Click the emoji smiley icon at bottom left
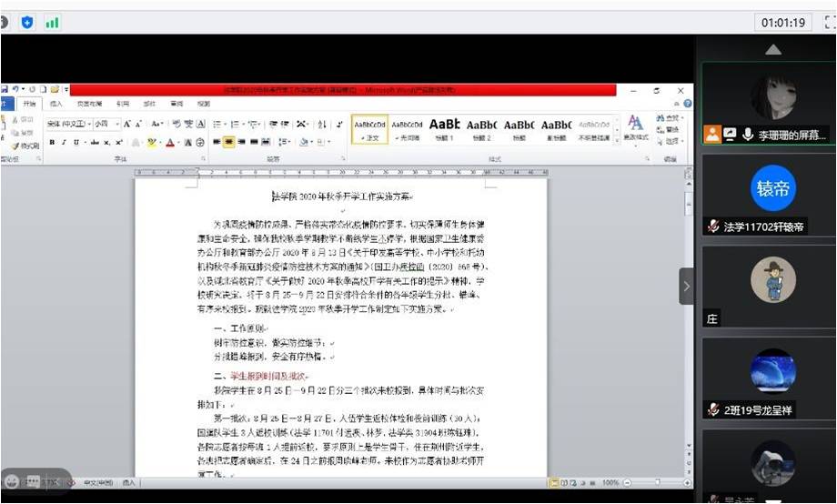This screenshot has height=504, width=837. click(x=12, y=480)
